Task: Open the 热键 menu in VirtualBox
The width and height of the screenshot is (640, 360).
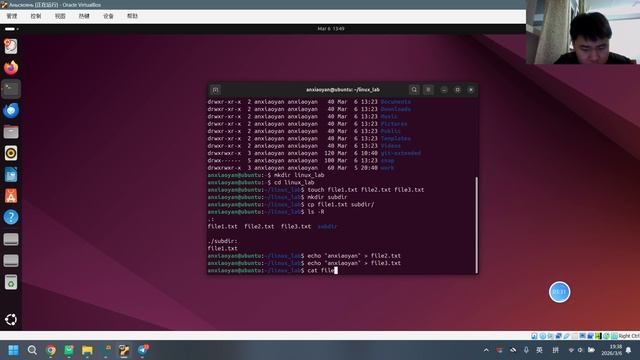Action: 84,16
